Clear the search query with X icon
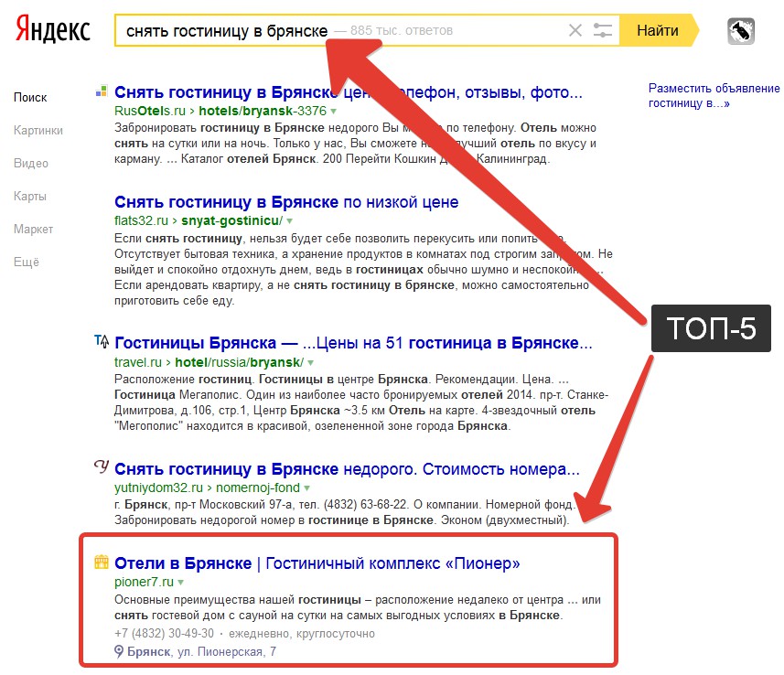The width and height of the screenshot is (784, 675). [575, 30]
